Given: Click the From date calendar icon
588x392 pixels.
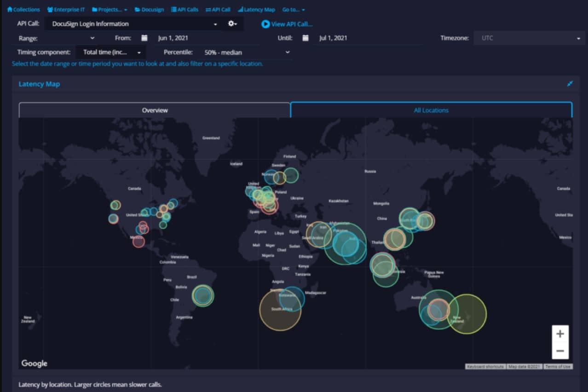Looking at the screenshot, I should (x=144, y=38).
